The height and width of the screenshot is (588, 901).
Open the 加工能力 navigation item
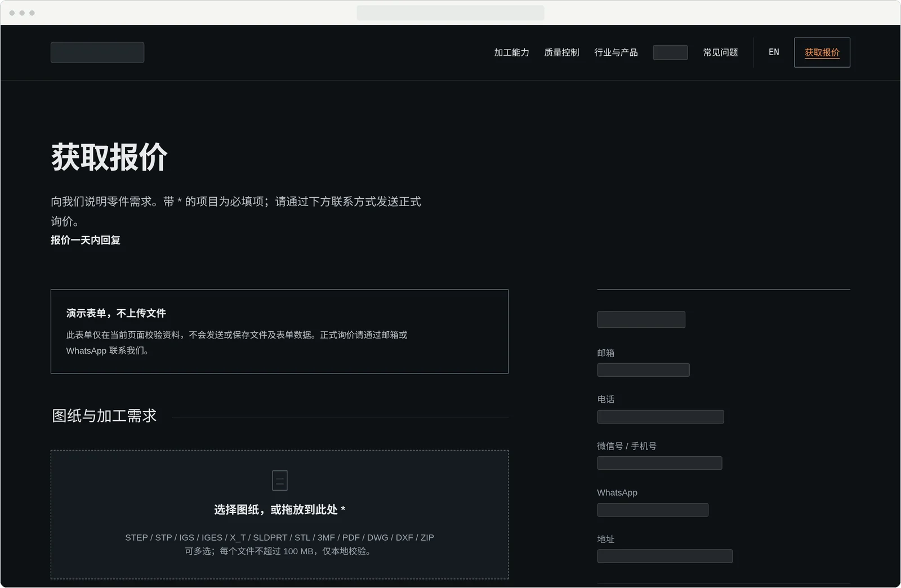(511, 52)
